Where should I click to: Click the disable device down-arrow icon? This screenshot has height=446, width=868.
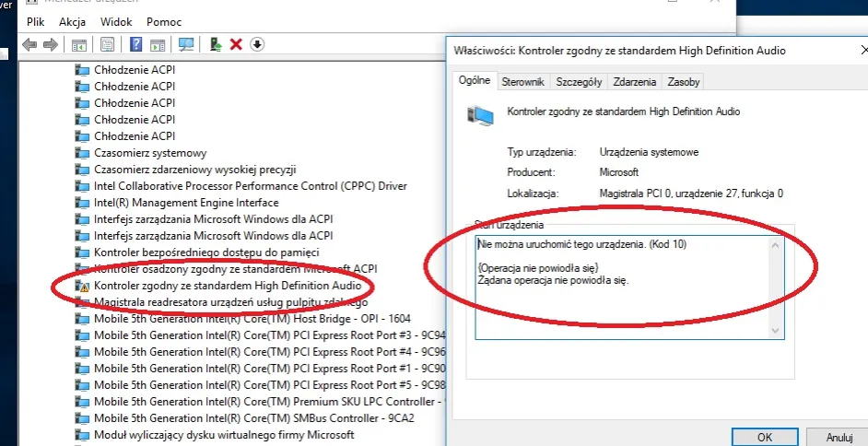pyautogui.click(x=257, y=44)
